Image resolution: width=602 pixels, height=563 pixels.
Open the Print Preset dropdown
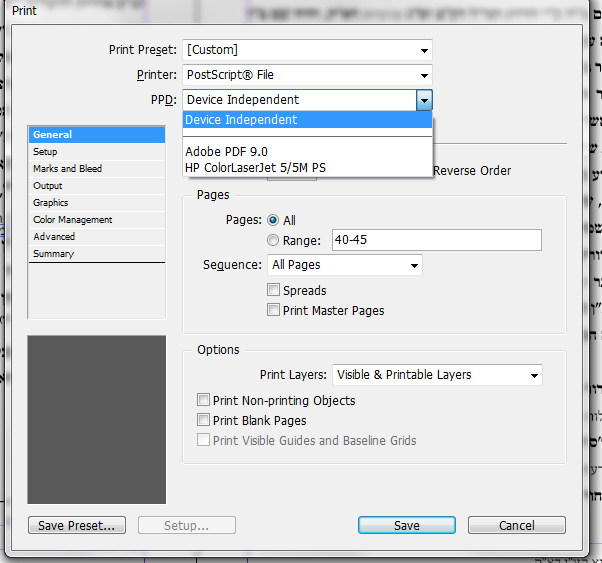307,50
